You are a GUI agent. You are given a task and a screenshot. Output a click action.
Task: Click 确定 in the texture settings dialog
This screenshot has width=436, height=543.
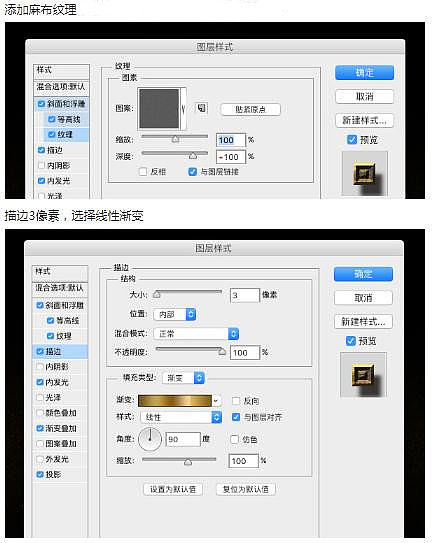pyautogui.click(x=364, y=73)
